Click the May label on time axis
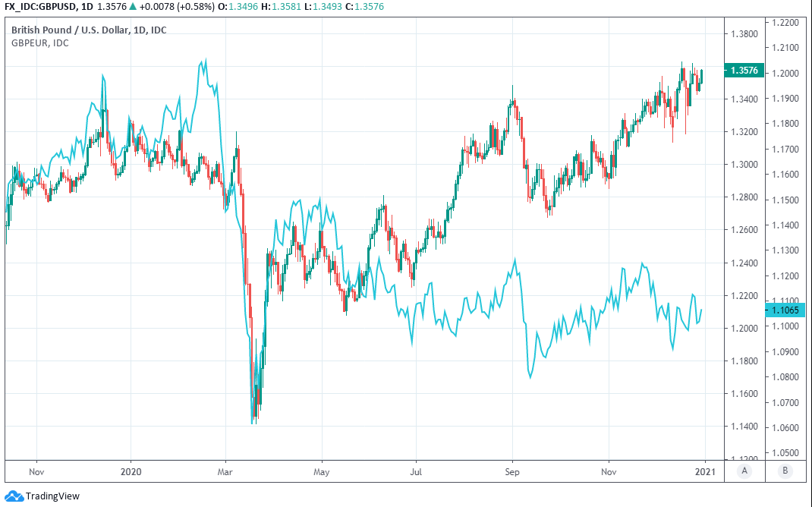This screenshot has width=812, height=507. click(x=321, y=471)
